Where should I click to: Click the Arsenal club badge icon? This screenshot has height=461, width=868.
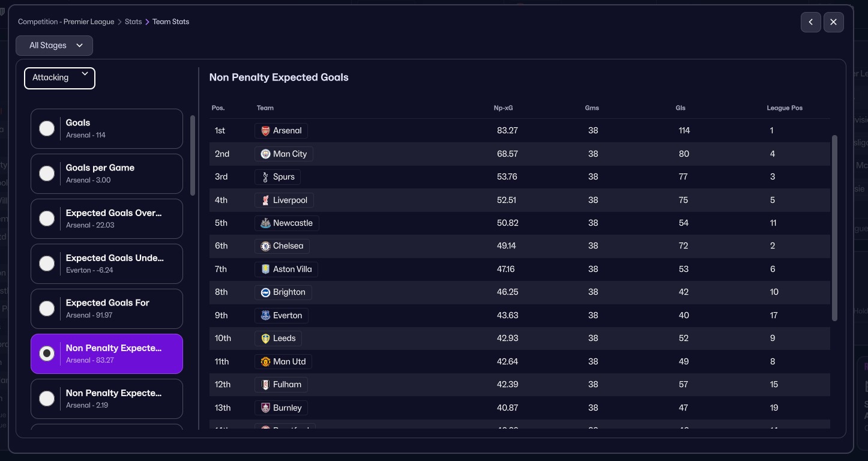click(x=265, y=131)
